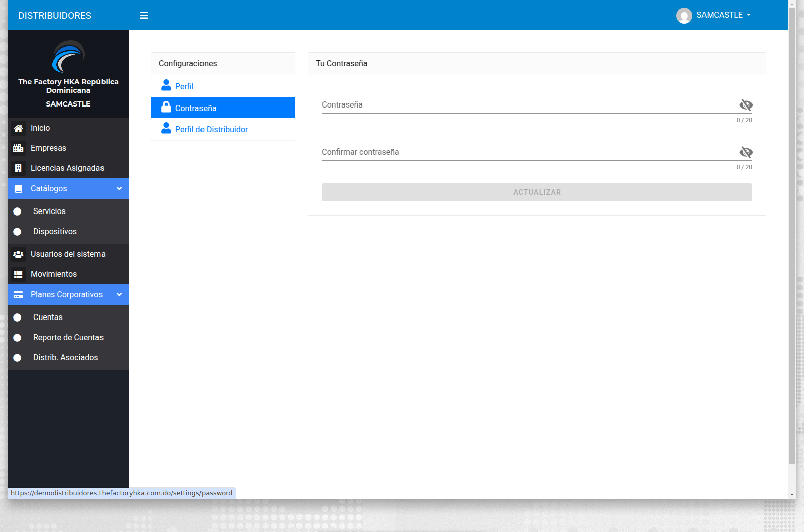
Task: Collapse the Planes Corporativos chevron
Action: [x=119, y=295]
